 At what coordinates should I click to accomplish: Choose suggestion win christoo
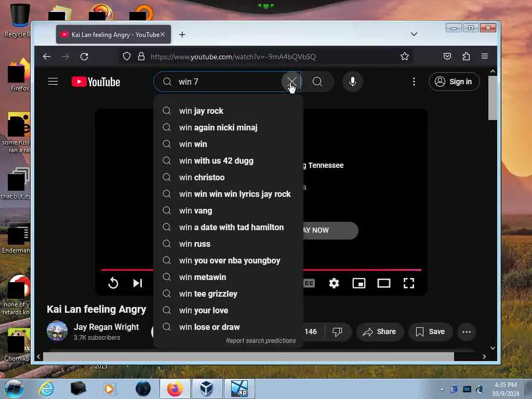[228, 177]
